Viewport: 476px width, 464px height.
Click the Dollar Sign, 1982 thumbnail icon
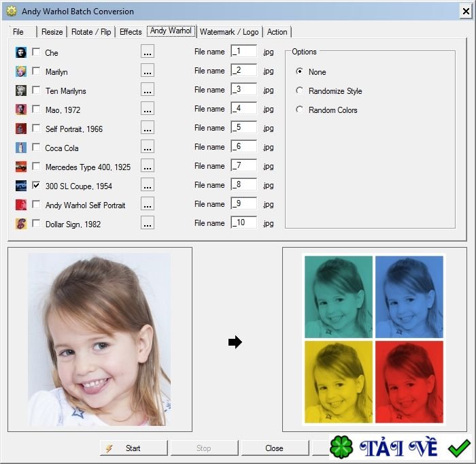point(21,224)
